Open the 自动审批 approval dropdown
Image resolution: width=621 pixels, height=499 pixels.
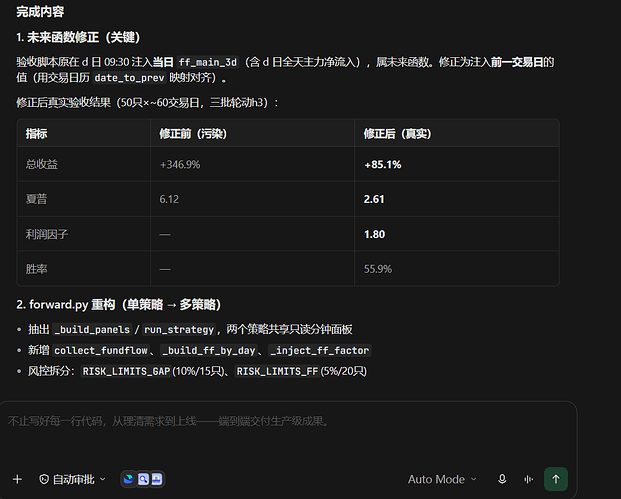[x=72, y=480]
